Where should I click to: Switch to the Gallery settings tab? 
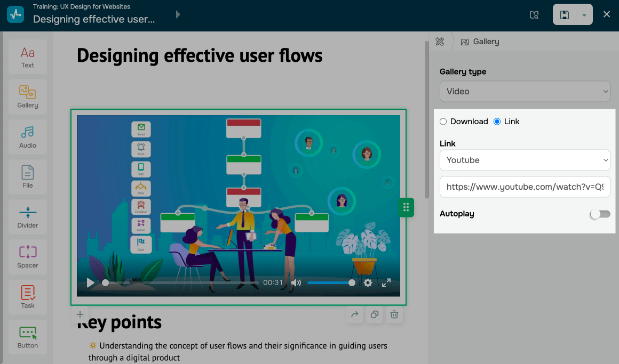point(480,42)
